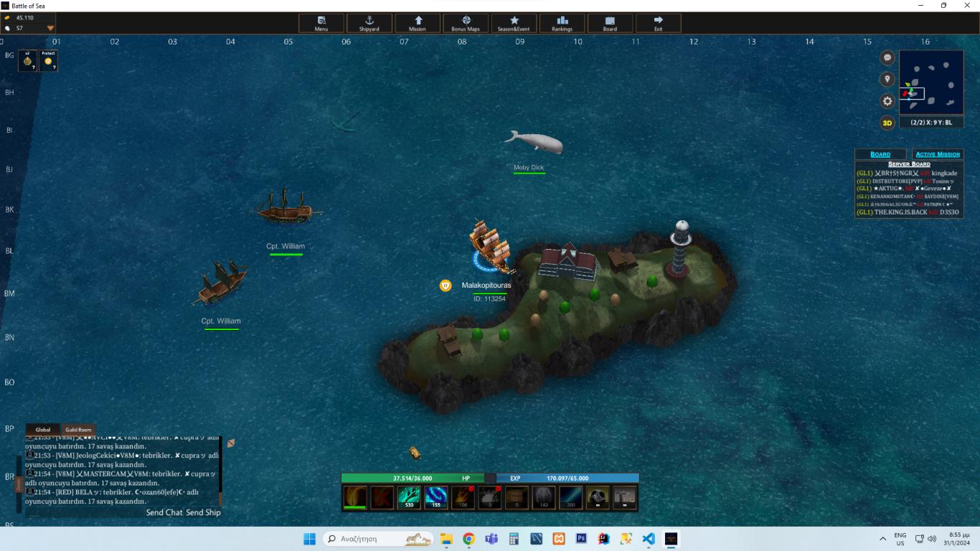The width and height of the screenshot is (980, 551).
Task: Click the Send Chat button
Action: coord(164,512)
